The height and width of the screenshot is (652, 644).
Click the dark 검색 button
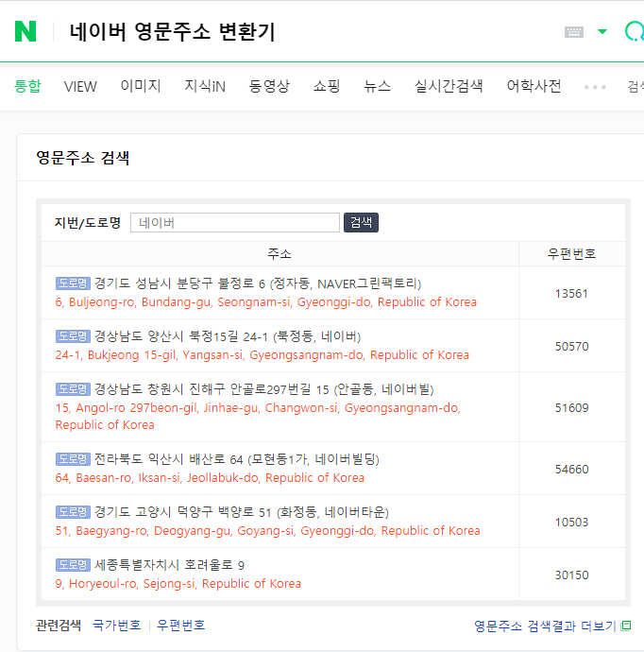(x=361, y=222)
